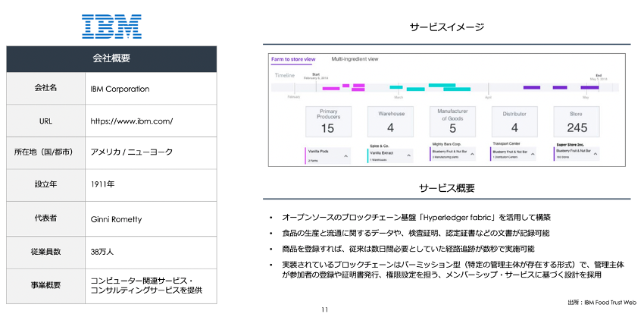Click the February label on timeline
This screenshot has width=644, height=314.
click(294, 97)
